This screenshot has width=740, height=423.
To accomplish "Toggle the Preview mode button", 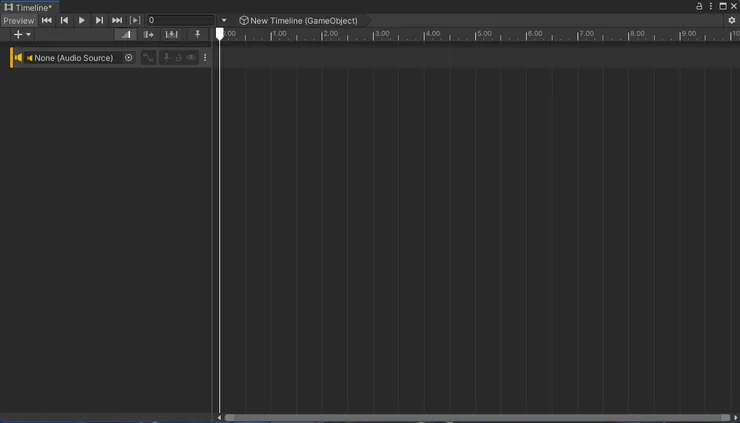I will coord(19,20).
